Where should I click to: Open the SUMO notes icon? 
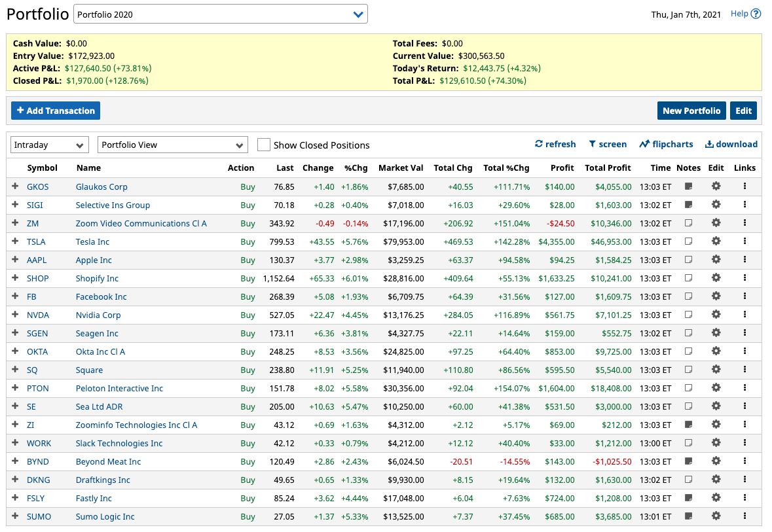688,516
